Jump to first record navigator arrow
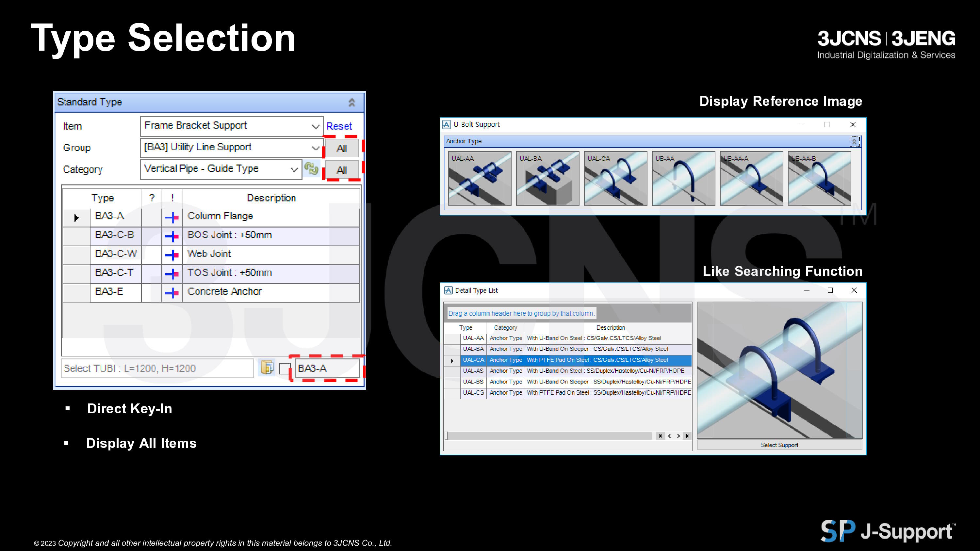980x551 pixels. (x=660, y=436)
